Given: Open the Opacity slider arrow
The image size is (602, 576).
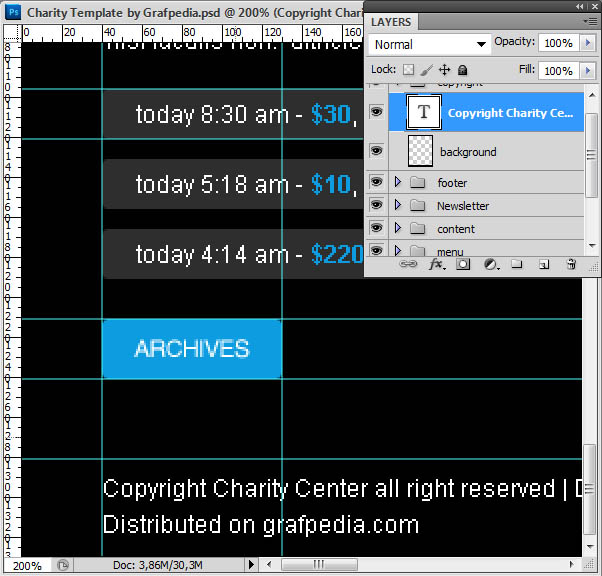Looking at the screenshot, I should tap(587, 43).
